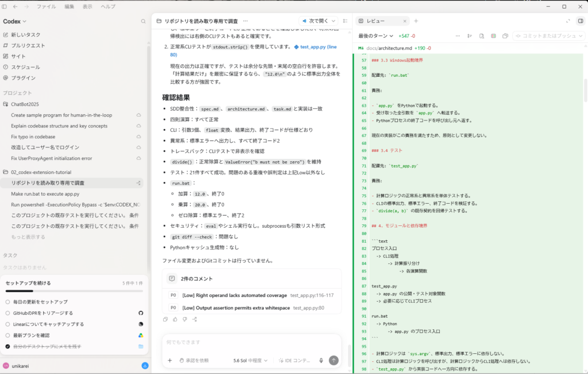Screen dimensions: 588x374
Task: Toggle the left sidebar panel icon
Action: pyautogui.click(x=4, y=6)
